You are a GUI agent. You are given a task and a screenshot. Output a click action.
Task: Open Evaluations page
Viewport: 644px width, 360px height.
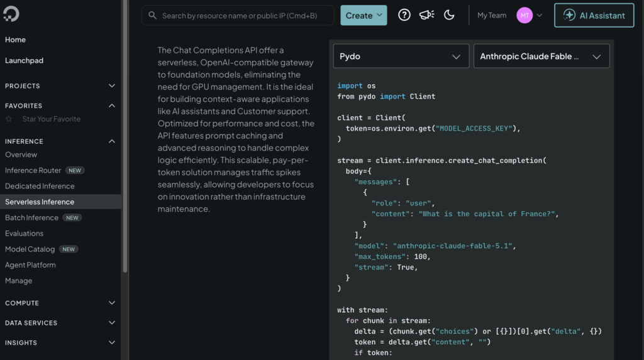click(x=24, y=233)
